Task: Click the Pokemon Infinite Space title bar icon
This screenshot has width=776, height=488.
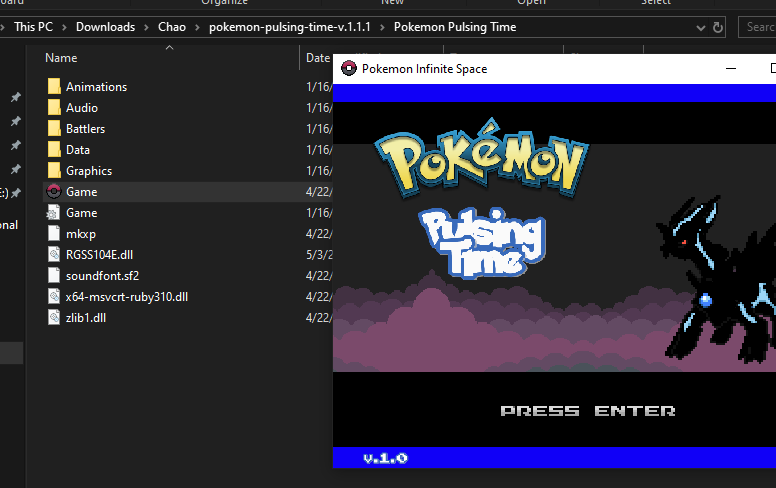Action: 349,69
